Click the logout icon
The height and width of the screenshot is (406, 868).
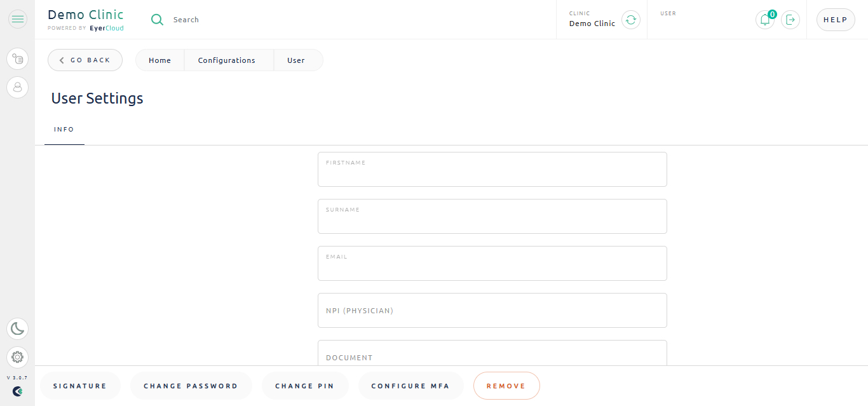click(790, 20)
